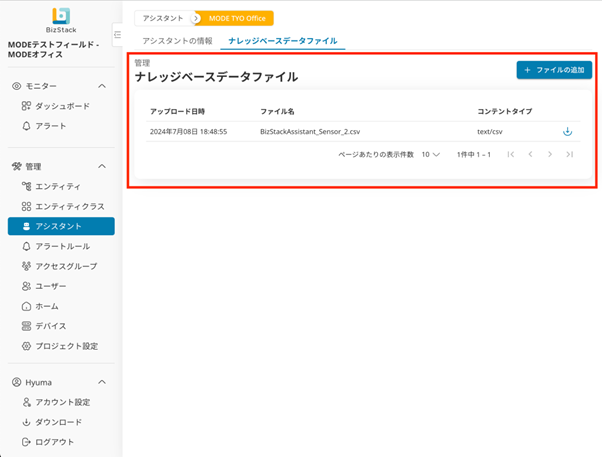This screenshot has height=457, width=602.
Task: Collapse the Hyuma user section chevron
Action: pos(102,382)
